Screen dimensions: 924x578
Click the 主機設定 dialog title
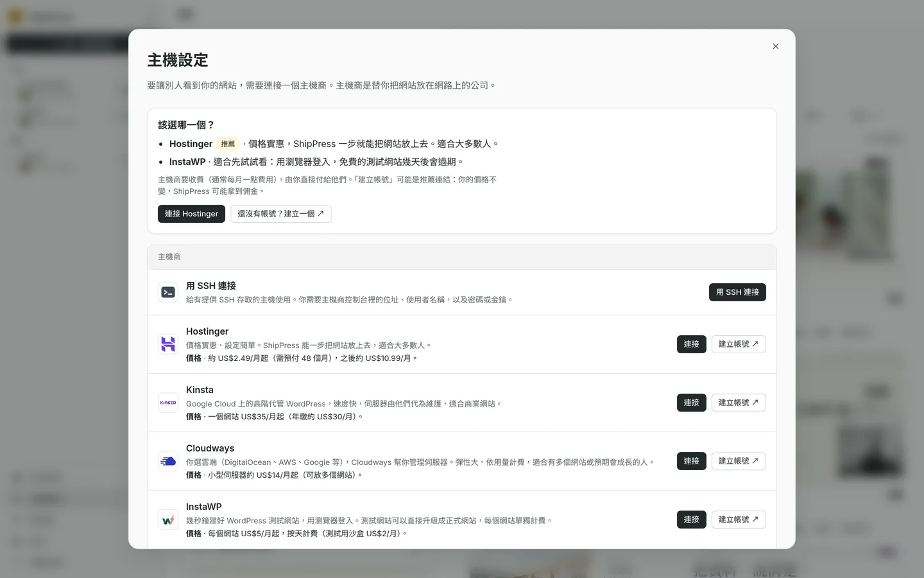coord(178,60)
